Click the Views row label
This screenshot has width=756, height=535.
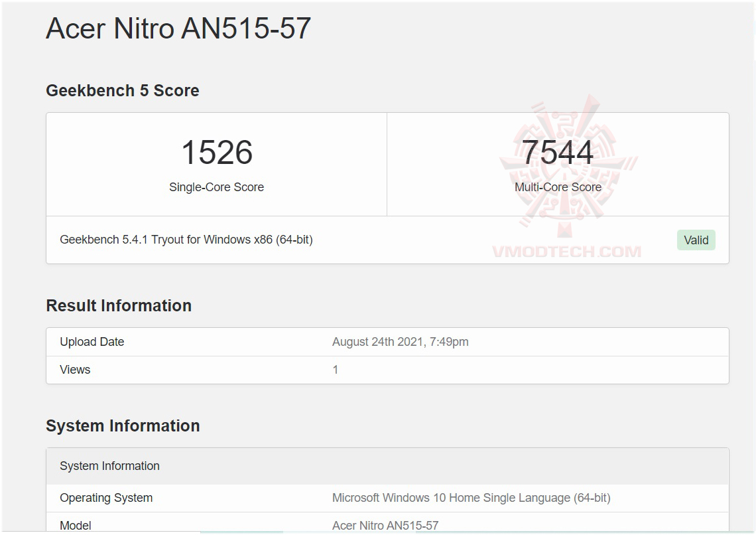point(75,370)
